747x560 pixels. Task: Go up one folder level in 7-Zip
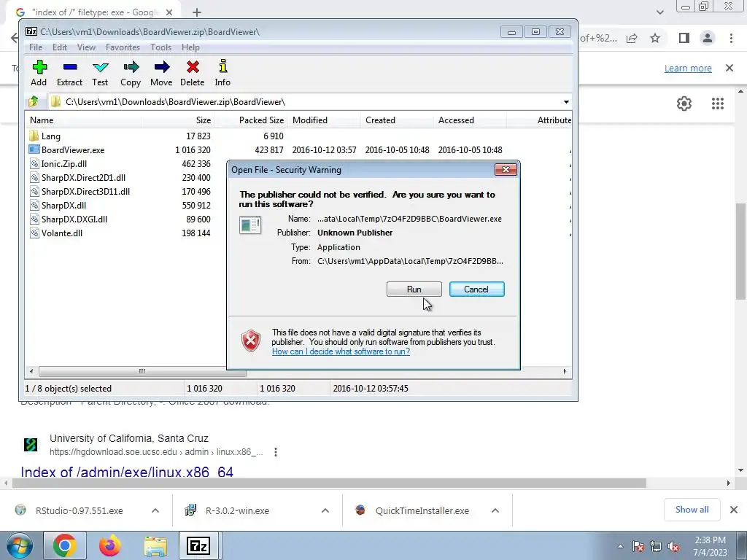click(34, 101)
